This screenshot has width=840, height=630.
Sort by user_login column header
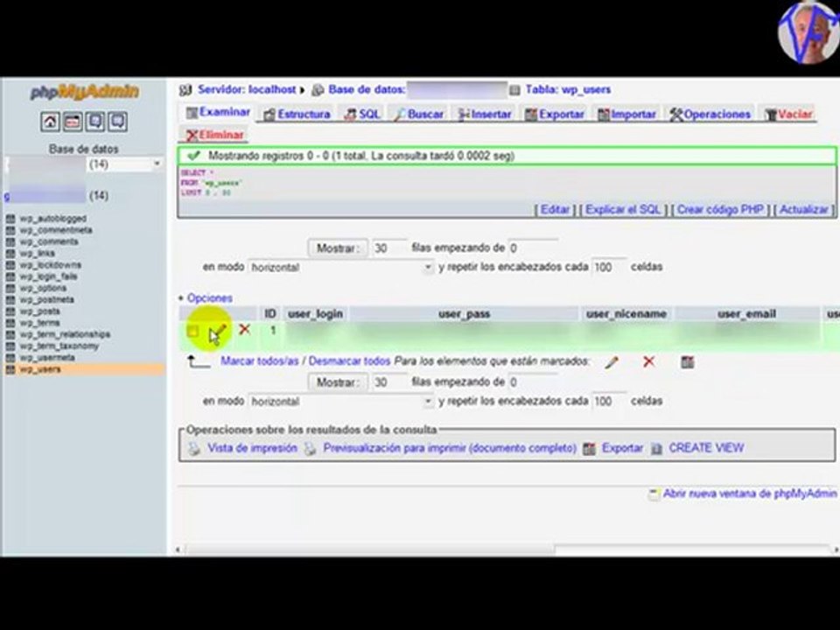(315, 314)
